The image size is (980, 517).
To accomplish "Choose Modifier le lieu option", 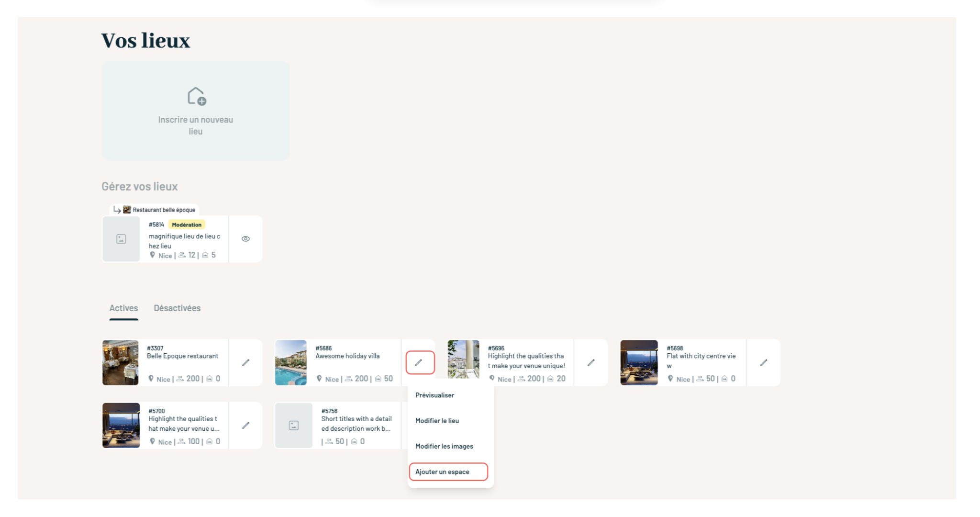I will (x=437, y=421).
